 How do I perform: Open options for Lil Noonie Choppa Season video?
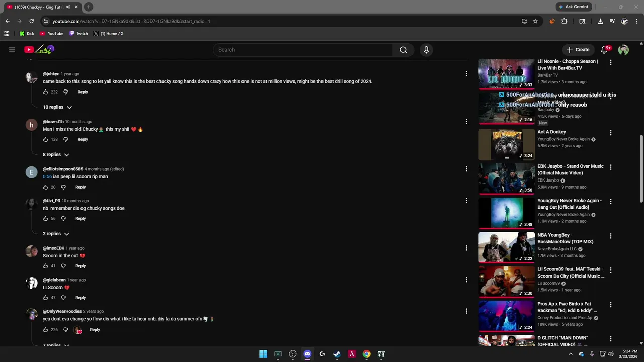pyautogui.click(x=611, y=62)
